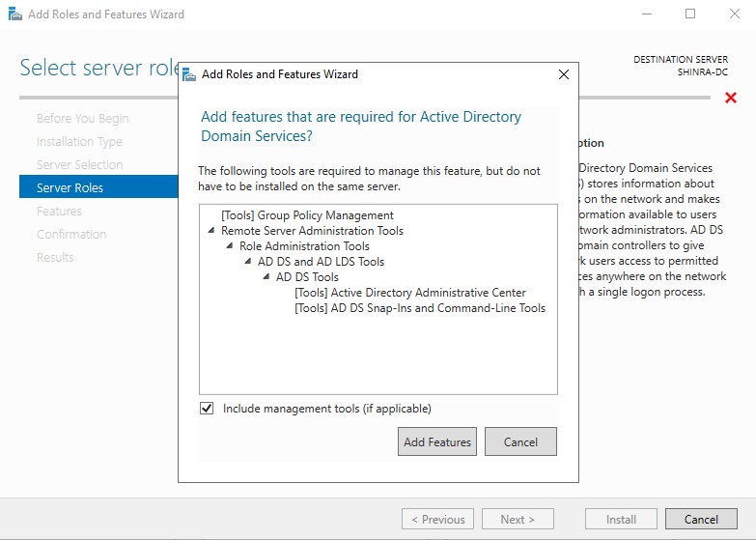The height and width of the screenshot is (540, 756).
Task: Collapse AD DS Tools node
Action: [266, 277]
